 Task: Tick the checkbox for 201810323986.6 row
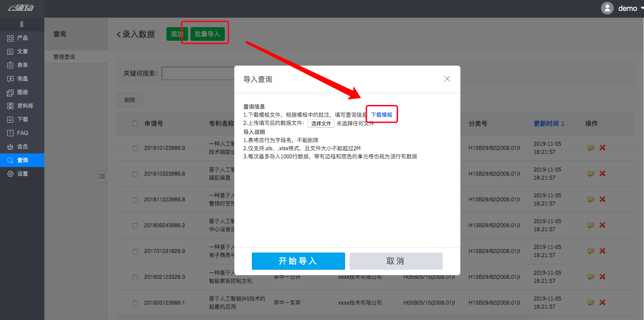click(134, 174)
